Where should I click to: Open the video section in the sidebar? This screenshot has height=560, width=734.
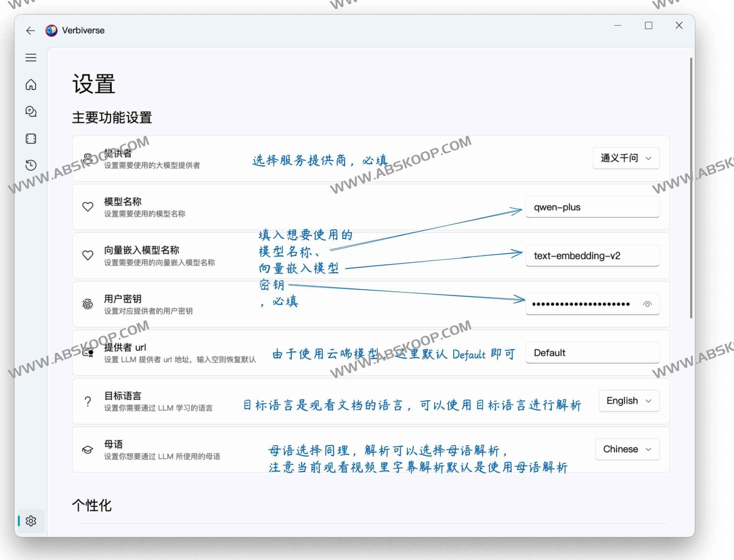[31, 139]
